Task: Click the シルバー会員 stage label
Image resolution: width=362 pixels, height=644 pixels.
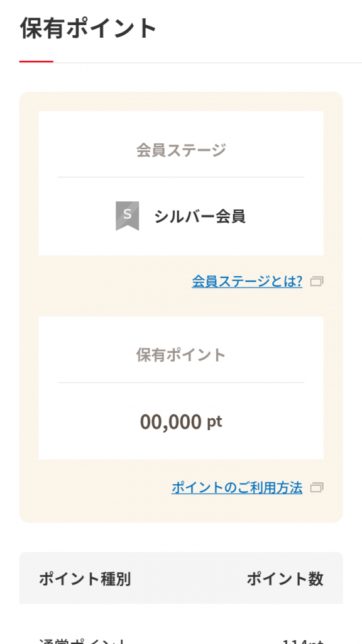Action: click(200, 216)
